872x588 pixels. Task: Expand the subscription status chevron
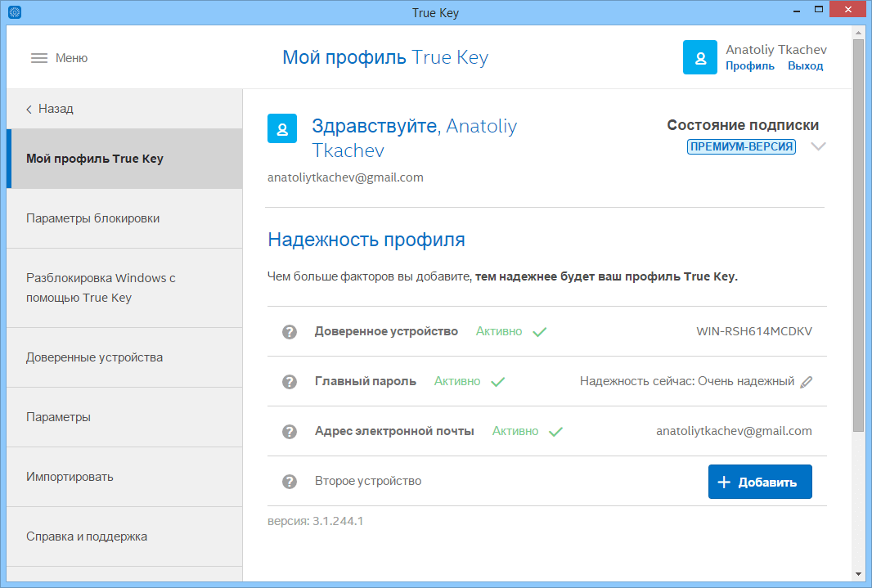pyautogui.click(x=818, y=147)
